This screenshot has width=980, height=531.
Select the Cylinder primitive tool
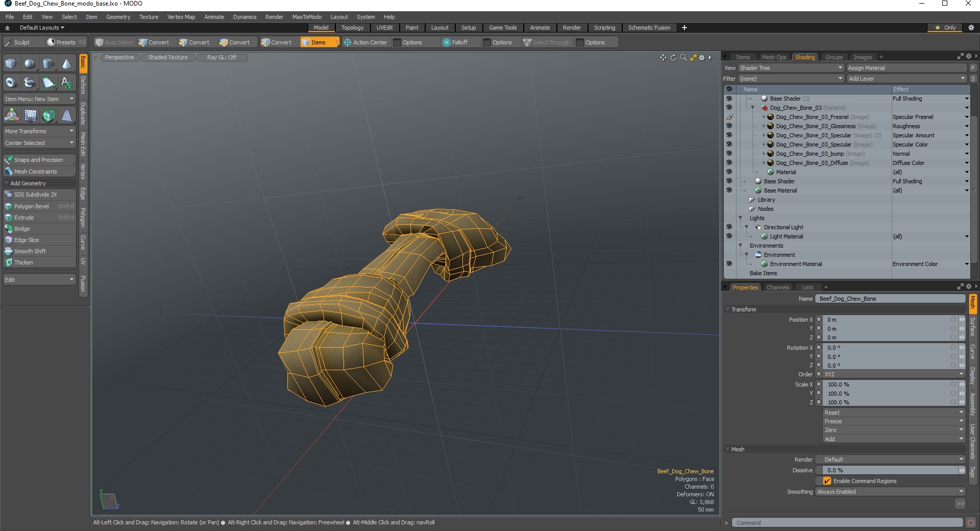pos(48,64)
